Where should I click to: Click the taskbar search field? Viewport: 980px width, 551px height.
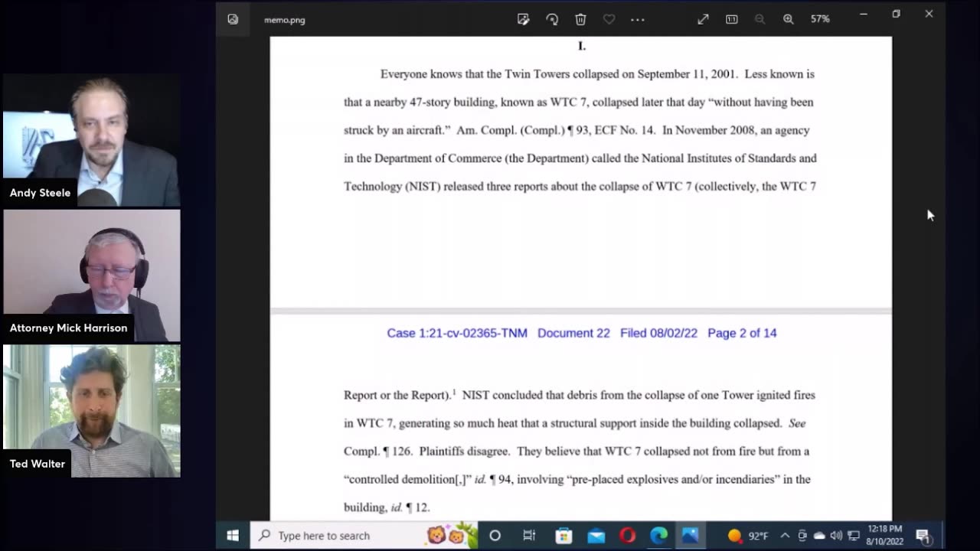point(364,536)
